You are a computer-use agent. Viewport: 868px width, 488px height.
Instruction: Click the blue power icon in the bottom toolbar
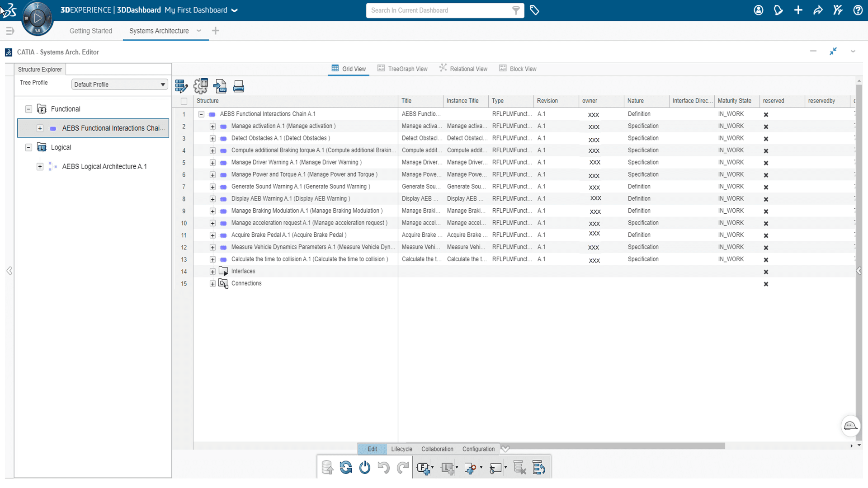click(365, 467)
